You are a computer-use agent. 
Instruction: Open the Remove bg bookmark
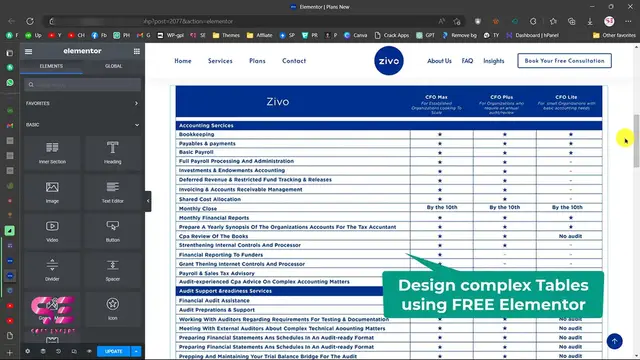click(x=459, y=36)
